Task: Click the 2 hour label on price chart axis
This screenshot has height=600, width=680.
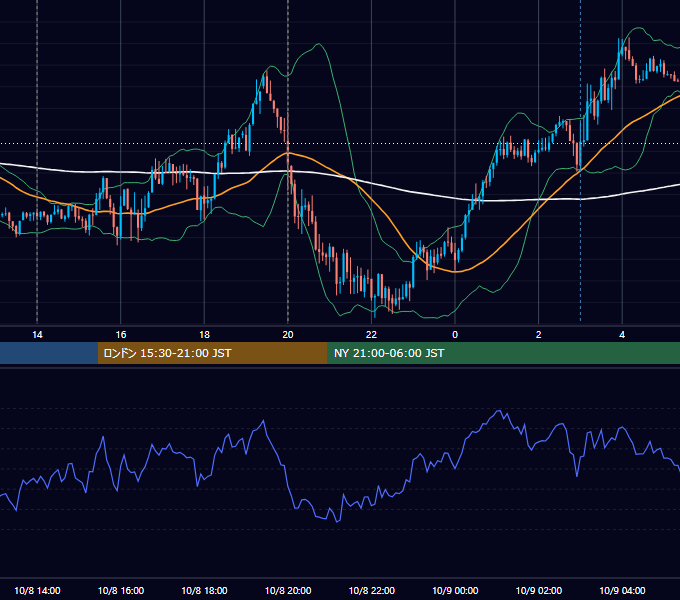Action: coord(539,335)
